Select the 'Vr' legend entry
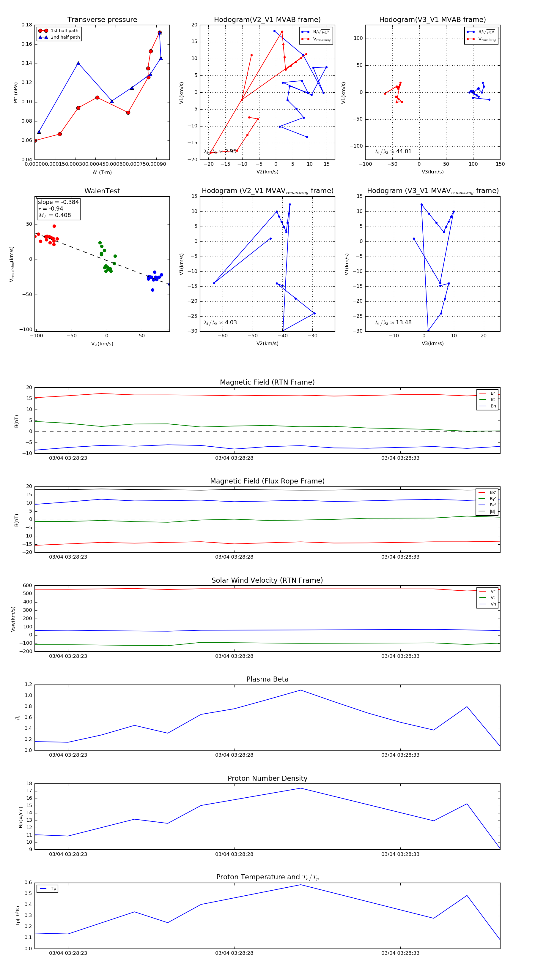 pyautogui.click(x=487, y=592)
